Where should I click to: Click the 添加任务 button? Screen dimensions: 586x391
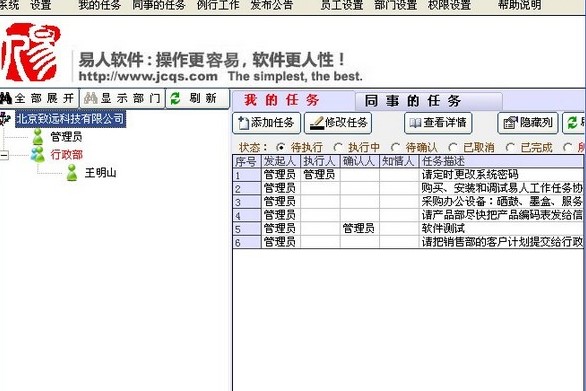266,123
